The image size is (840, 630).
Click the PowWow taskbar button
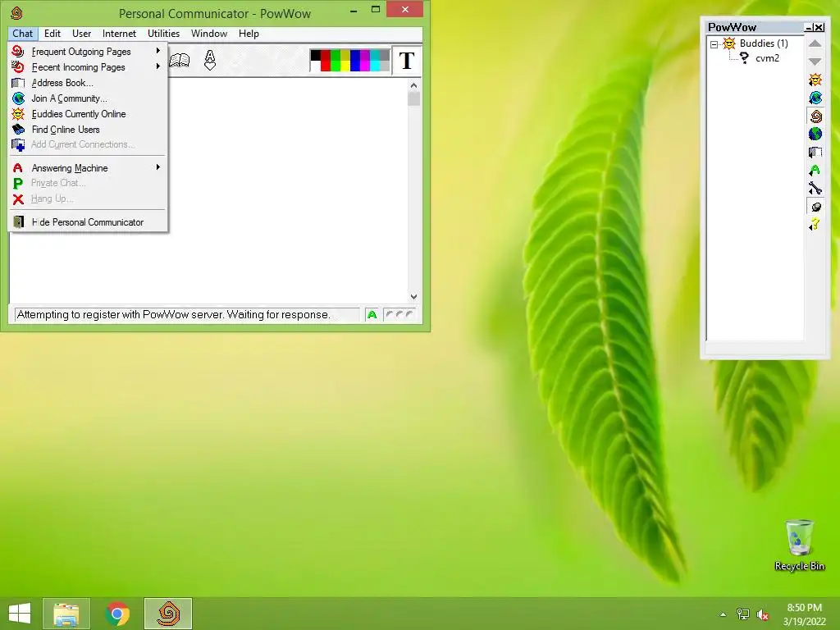click(167, 614)
